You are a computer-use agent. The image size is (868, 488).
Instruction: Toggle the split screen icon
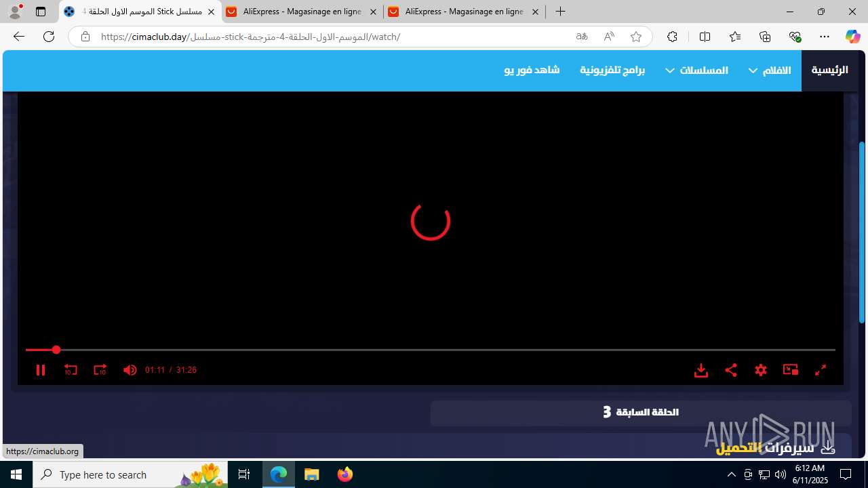[x=705, y=37]
